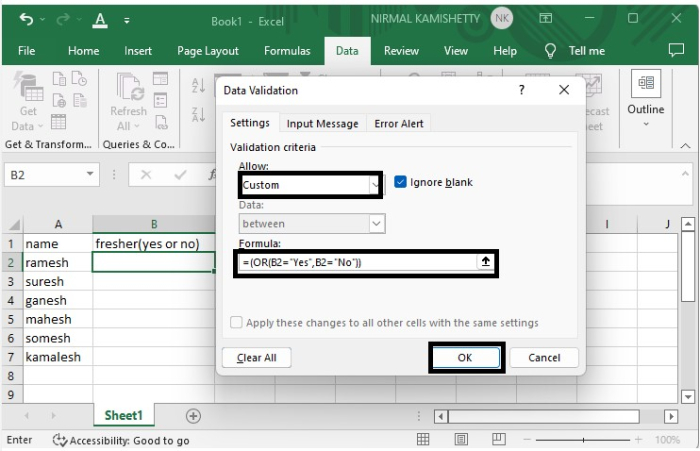This screenshot has width=700, height=451.
Task: Open the Help ribbon tab
Action: 504,51
